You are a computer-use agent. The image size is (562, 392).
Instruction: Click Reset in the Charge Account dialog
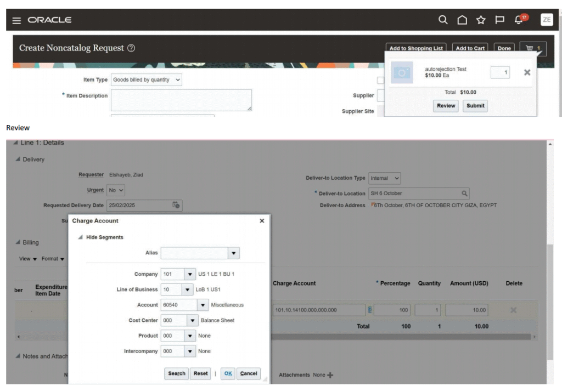200,373
